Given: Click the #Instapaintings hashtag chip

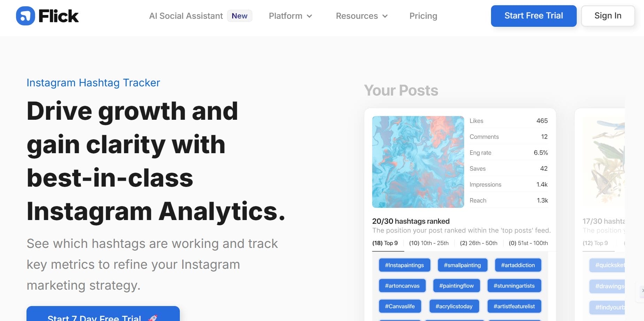Looking at the screenshot, I should (404, 265).
